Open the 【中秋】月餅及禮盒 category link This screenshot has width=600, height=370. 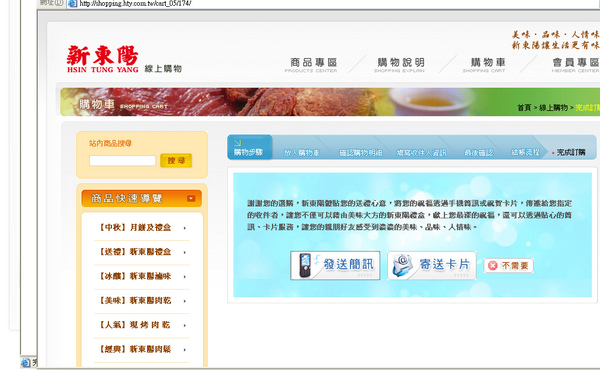coord(135,228)
